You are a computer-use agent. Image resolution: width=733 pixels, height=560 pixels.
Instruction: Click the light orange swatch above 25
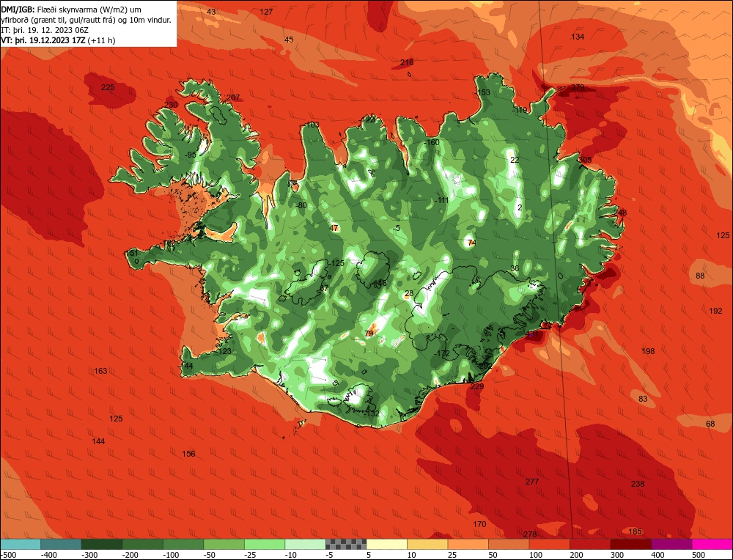pyautogui.click(x=468, y=544)
